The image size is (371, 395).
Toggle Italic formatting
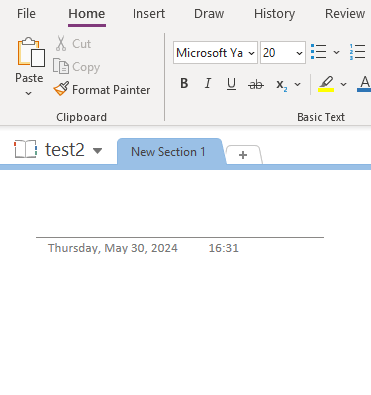208,83
